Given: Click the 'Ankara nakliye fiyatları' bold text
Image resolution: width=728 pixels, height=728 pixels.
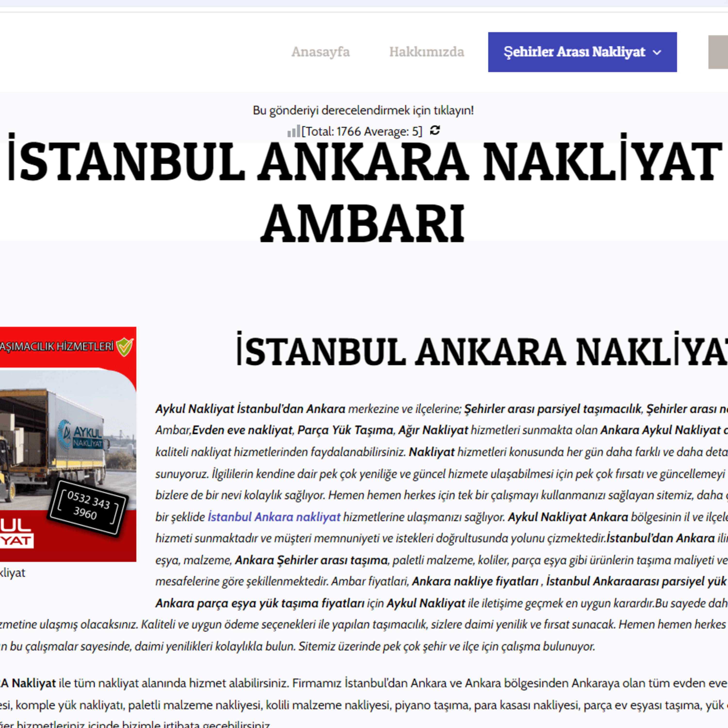Looking at the screenshot, I should tap(475, 581).
